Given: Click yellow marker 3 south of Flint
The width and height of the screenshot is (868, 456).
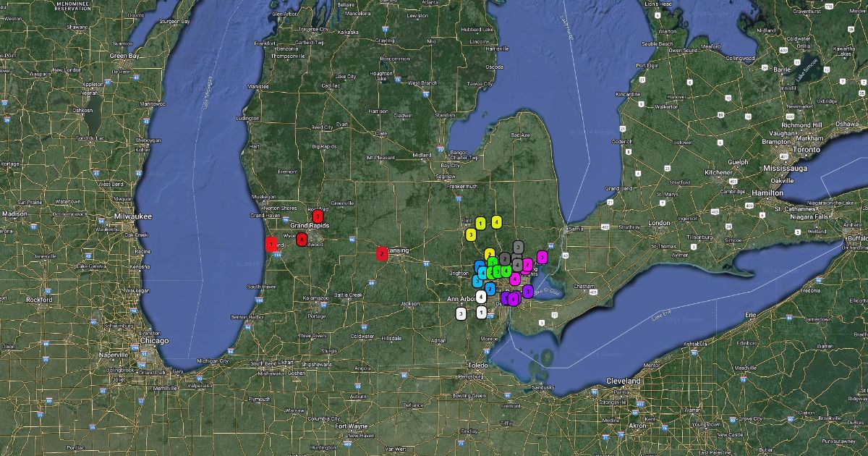Looking at the screenshot, I should [471, 235].
